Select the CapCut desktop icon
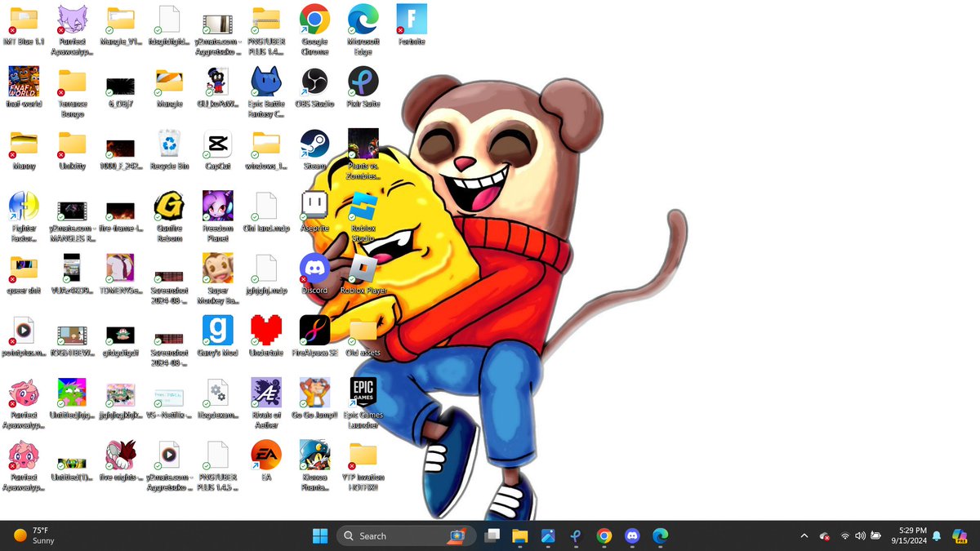The height and width of the screenshot is (551, 980). click(217, 149)
